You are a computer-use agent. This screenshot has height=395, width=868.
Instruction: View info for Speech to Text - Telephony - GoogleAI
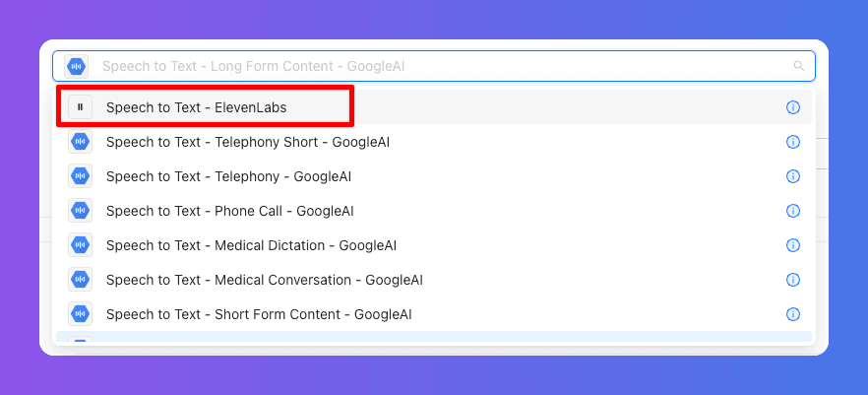click(793, 176)
